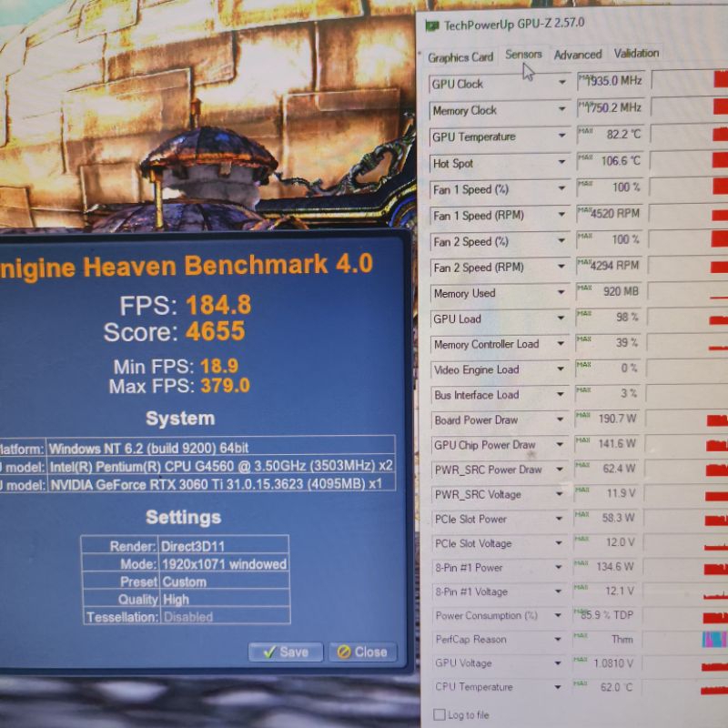
Task: Open the PerfCap Reason dropdown
Action: [x=558, y=640]
